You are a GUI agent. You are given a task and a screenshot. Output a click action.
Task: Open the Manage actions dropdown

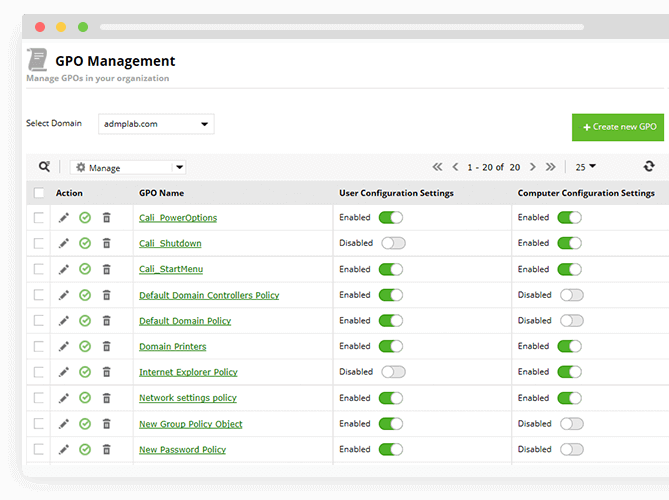tap(128, 167)
